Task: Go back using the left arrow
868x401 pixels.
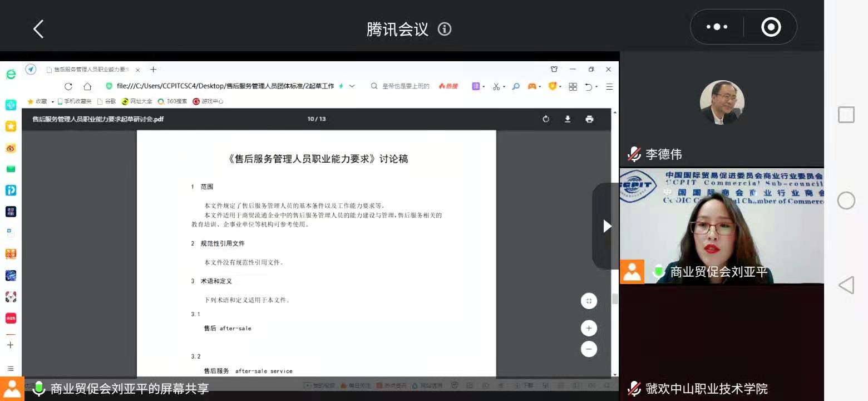Action: pyautogui.click(x=38, y=29)
